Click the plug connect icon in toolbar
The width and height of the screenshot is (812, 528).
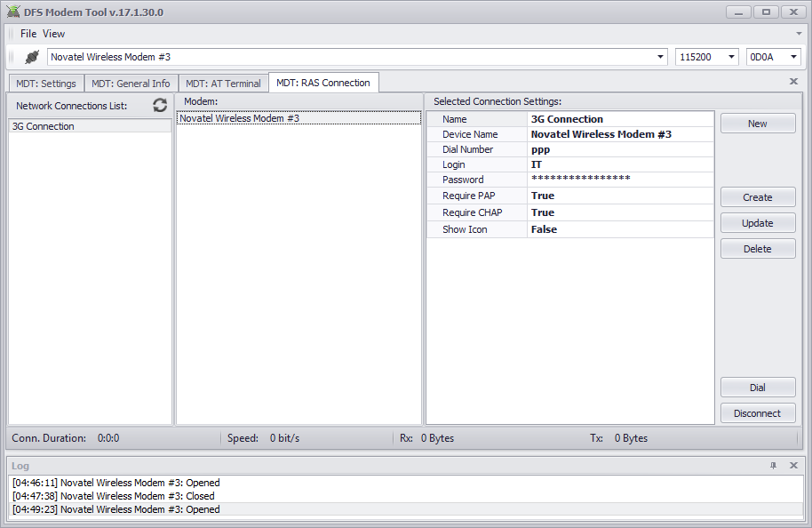point(32,57)
